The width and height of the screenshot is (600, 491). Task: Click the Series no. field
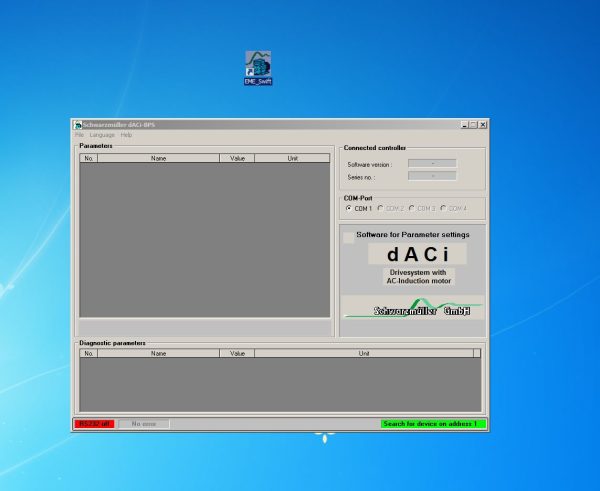[432, 176]
